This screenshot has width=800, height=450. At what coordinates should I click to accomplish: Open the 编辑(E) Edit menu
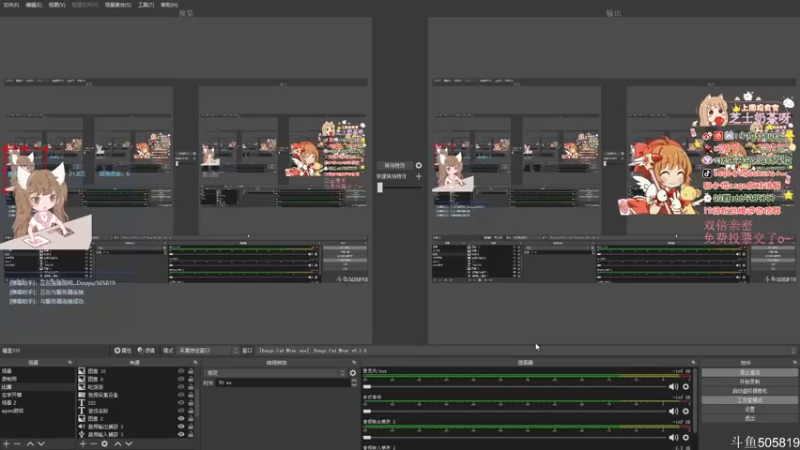pyautogui.click(x=34, y=5)
